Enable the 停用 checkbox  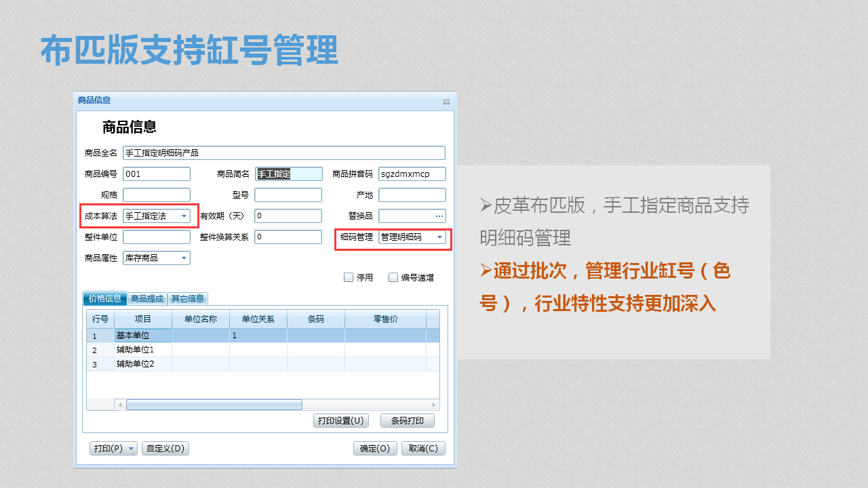pyautogui.click(x=349, y=277)
